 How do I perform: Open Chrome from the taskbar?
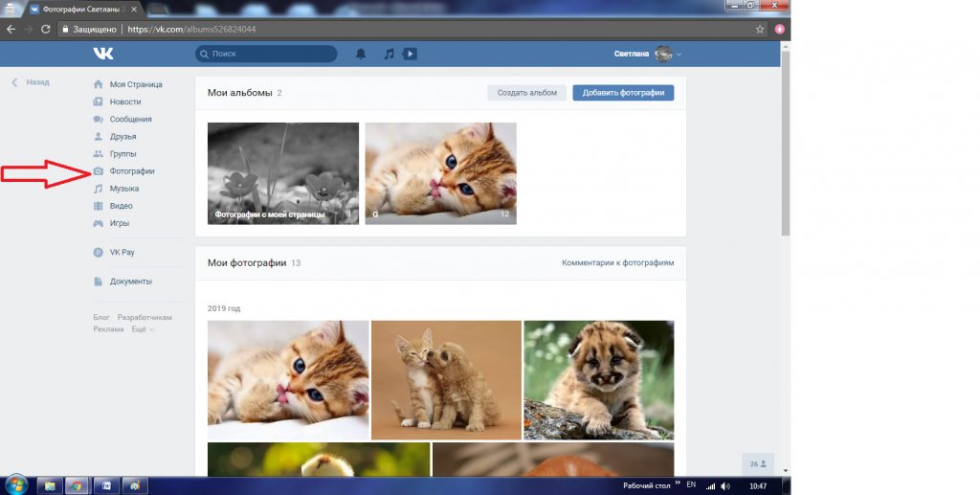pyautogui.click(x=77, y=485)
